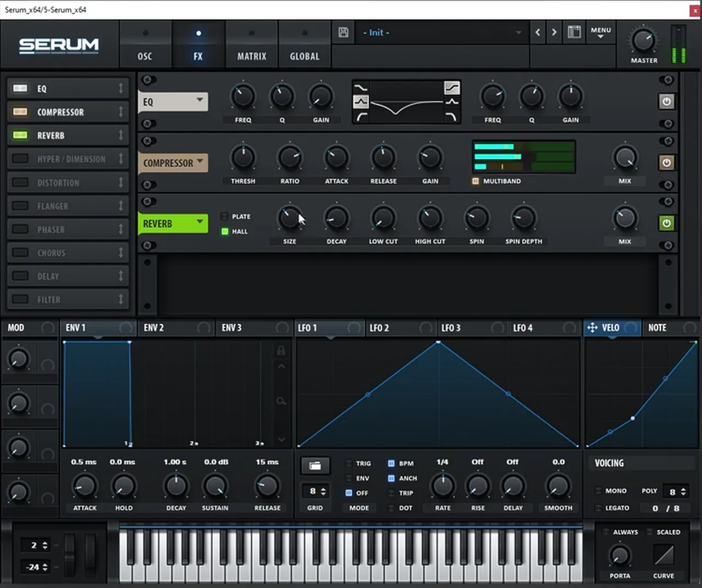Click the VELO move crosshair icon

tap(592, 327)
